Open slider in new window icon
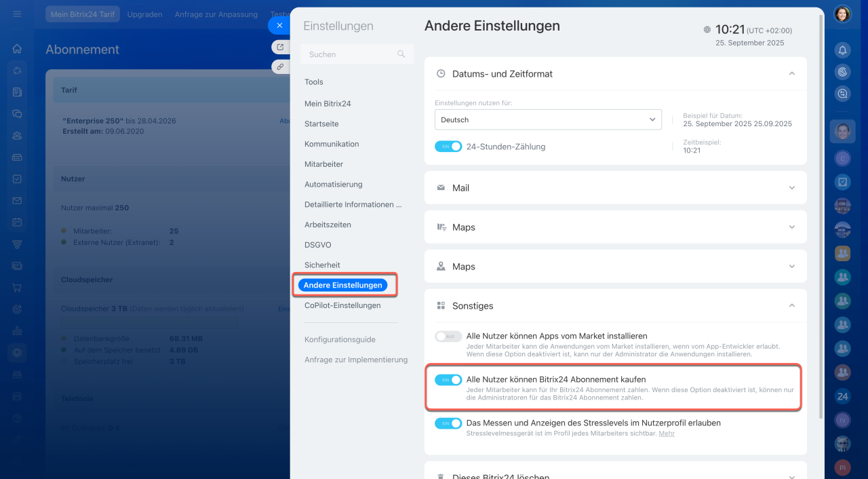Screen dimensions: 868x479 coord(280,47)
